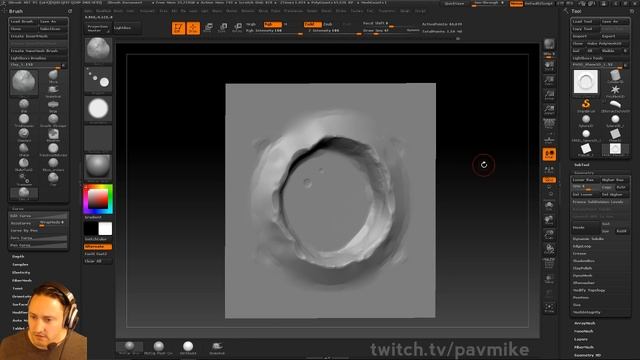Select the current plane tool thumbnail

586,81
